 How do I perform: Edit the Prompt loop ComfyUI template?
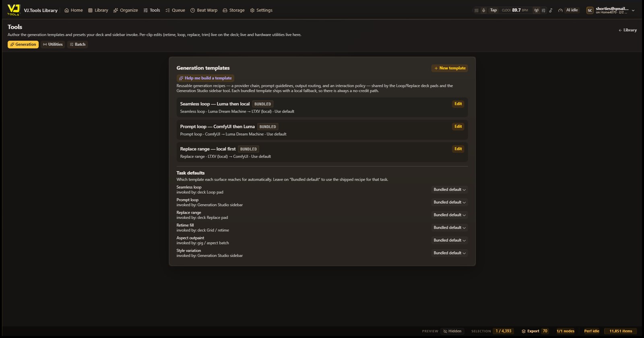(x=458, y=126)
